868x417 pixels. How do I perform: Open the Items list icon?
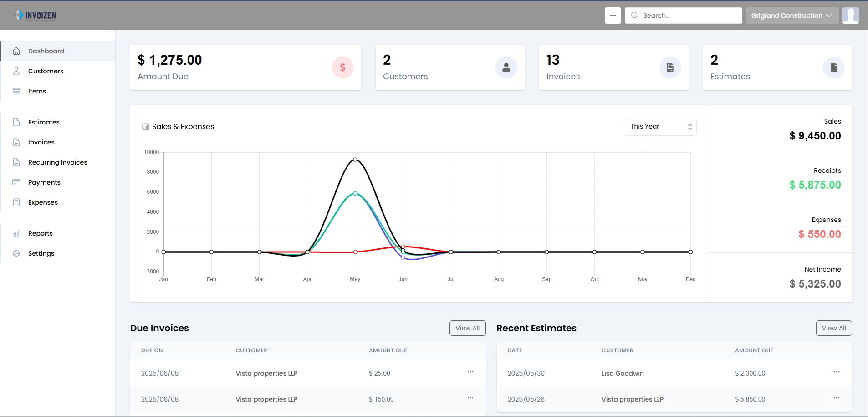(x=17, y=91)
